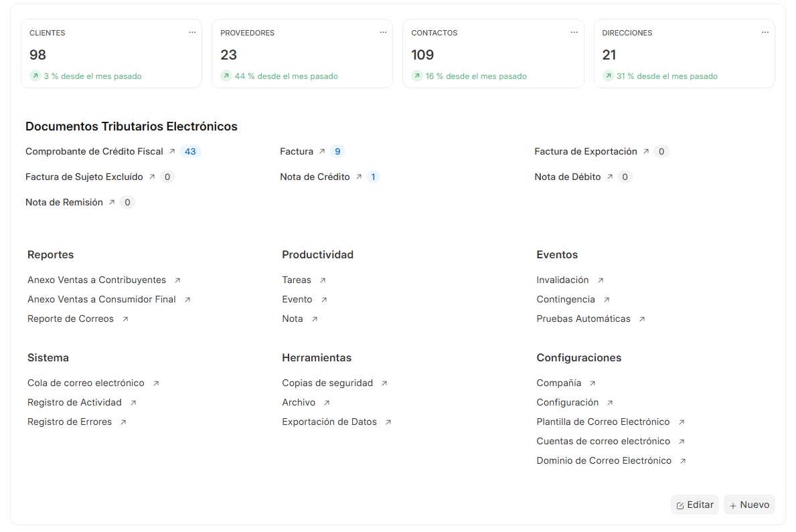Click the Direcciones card ellipsis icon
Viewport: 796px width, 532px height.
(x=765, y=32)
